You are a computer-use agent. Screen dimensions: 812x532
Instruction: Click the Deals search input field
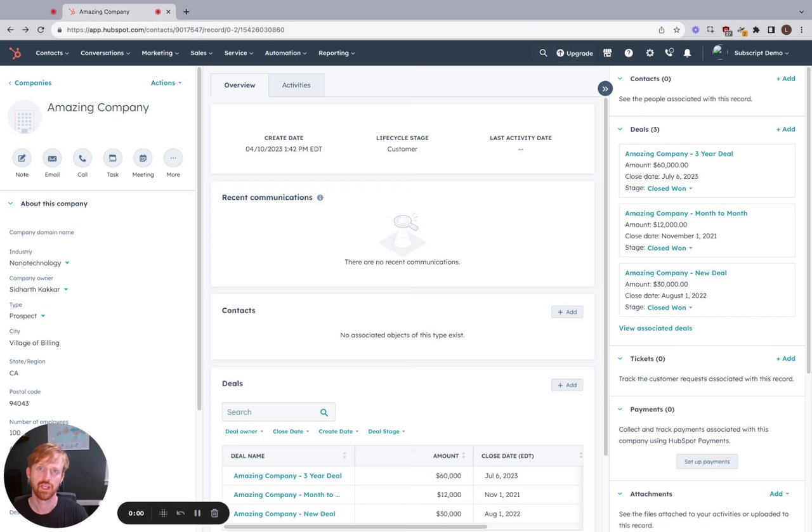278,412
